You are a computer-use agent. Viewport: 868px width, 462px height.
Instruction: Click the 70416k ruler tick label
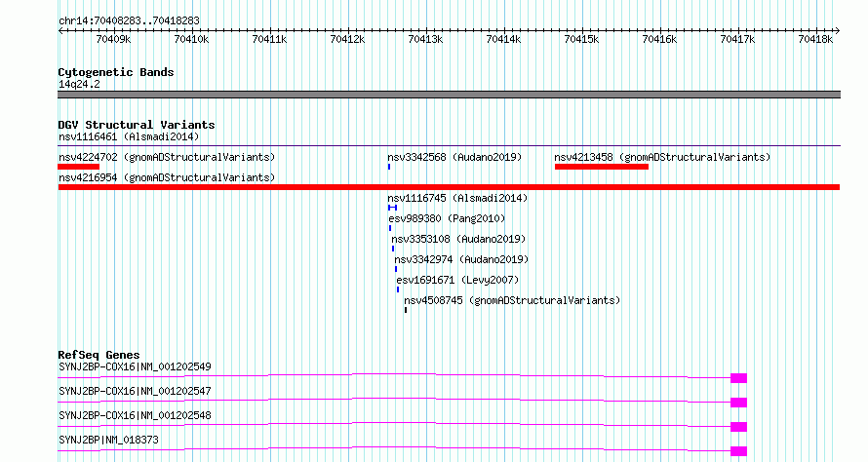tap(660, 39)
